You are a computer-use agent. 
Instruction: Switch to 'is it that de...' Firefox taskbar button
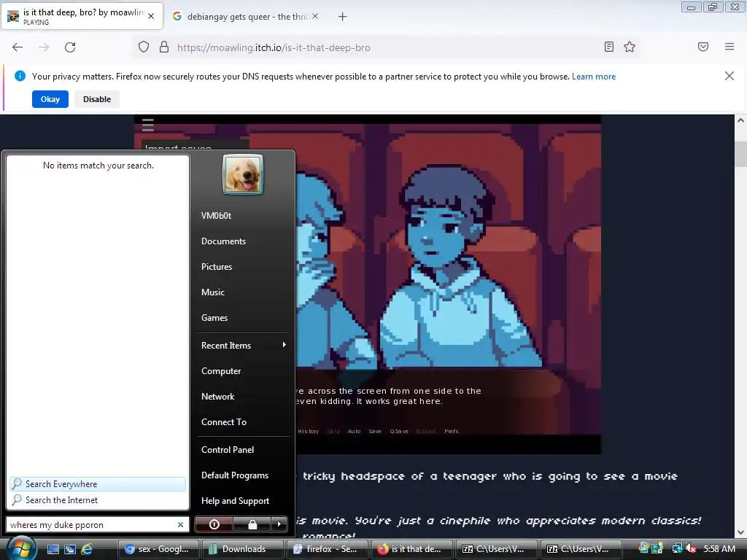[411, 549]
